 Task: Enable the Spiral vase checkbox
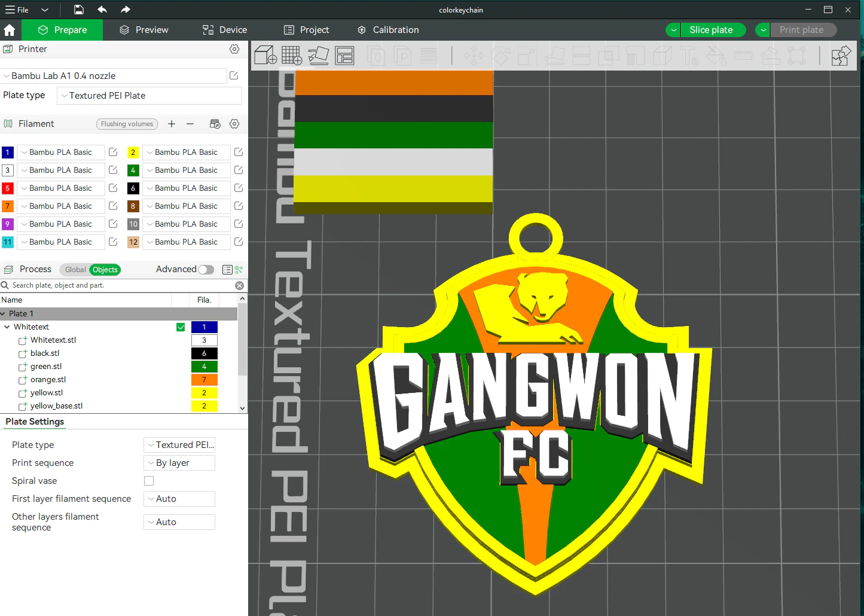[149, 481]
